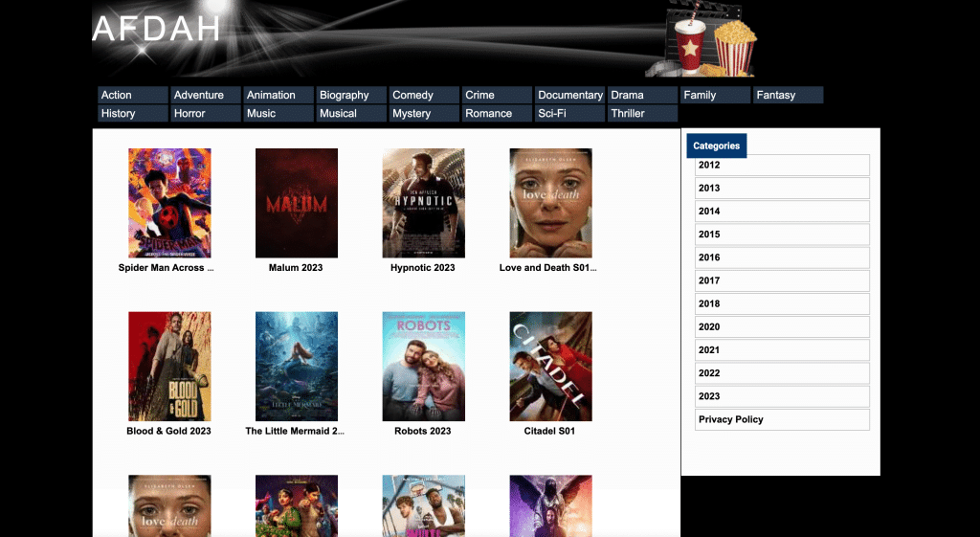Select the Documentary genre
Image resolution: width=980 pixels, height=537 pixels.
click(x=569, y=95)
